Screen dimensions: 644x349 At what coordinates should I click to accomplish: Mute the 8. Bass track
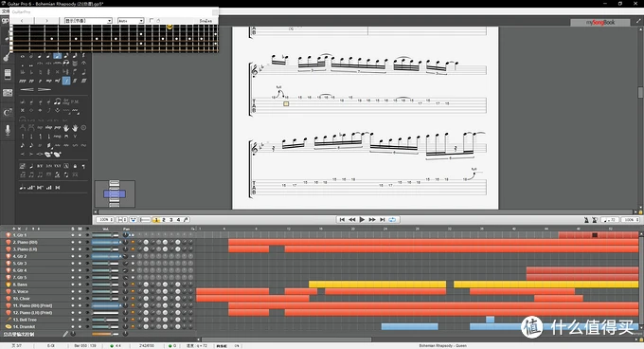click(x=80, y=285)
